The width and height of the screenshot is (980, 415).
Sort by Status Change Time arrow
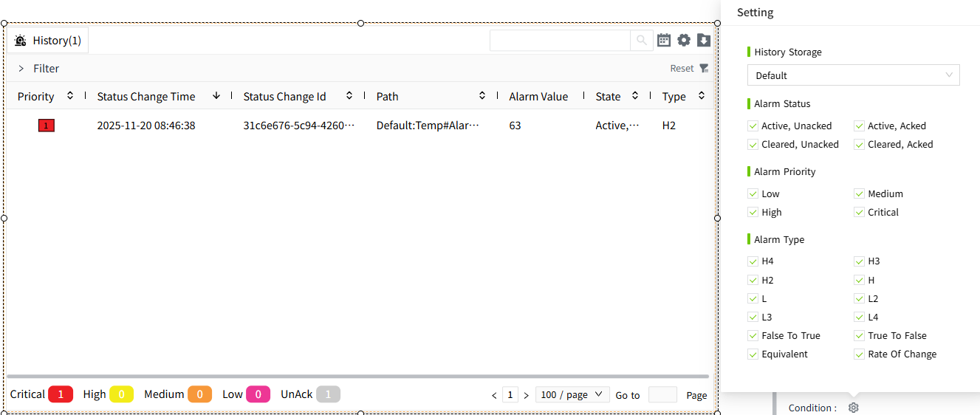pyautogui.click(x=216, y=96)
